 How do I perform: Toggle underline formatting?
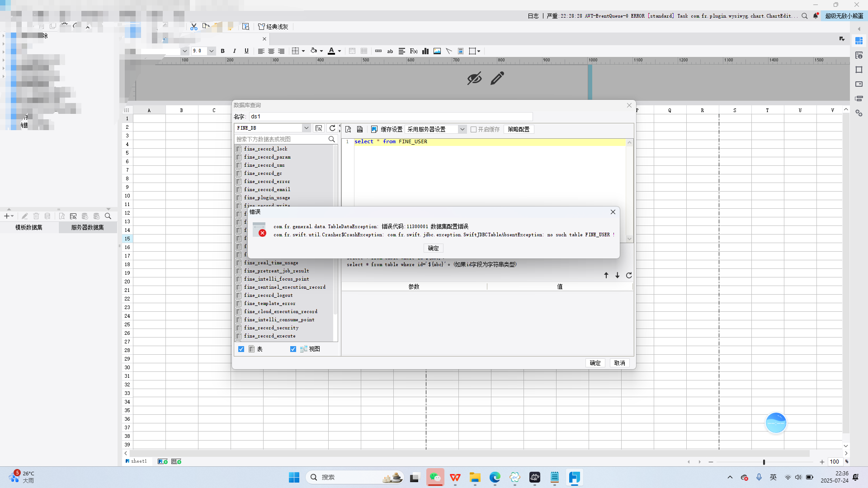click(246, 51)
